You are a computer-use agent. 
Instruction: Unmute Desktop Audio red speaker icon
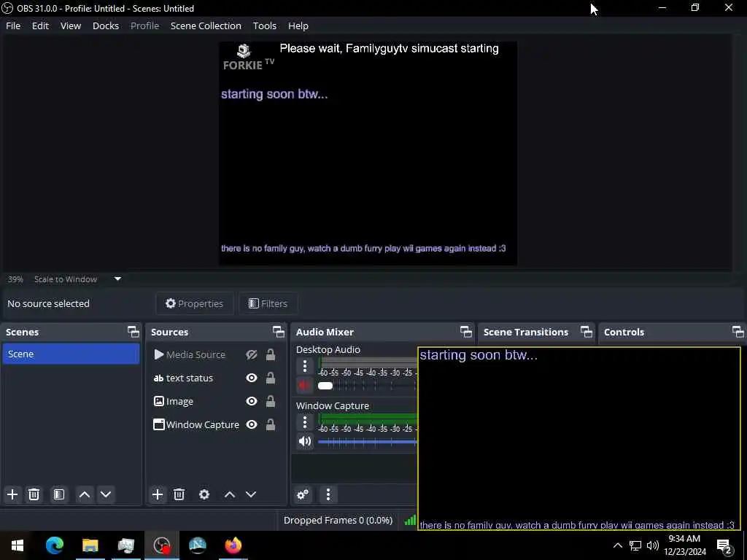(305, 385)
